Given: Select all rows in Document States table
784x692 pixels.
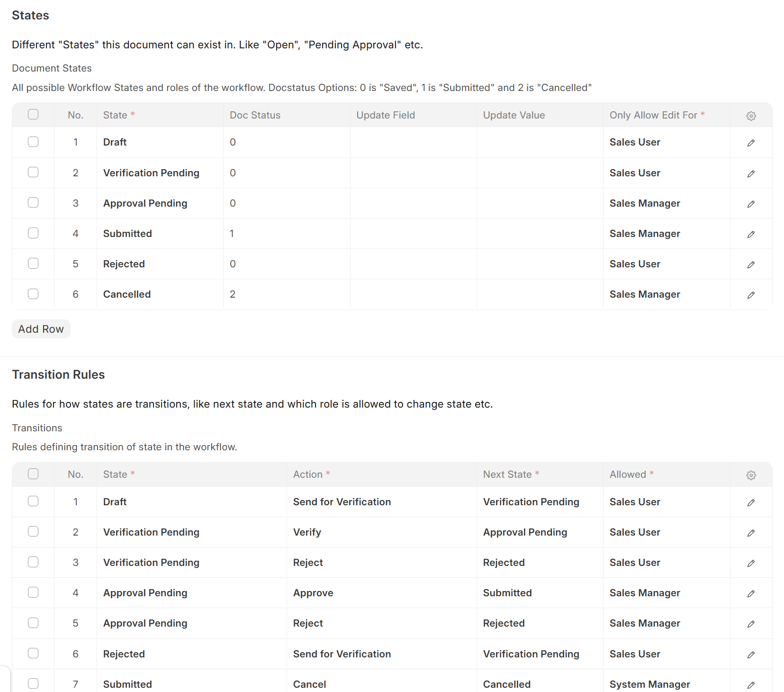Looking at the screenshot, I should [33, 114].
